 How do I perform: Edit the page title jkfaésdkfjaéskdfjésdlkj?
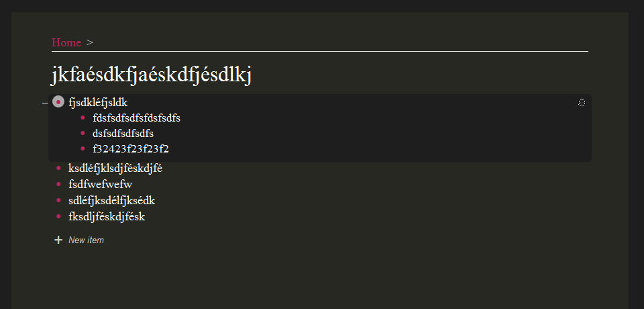pos(151,75)
